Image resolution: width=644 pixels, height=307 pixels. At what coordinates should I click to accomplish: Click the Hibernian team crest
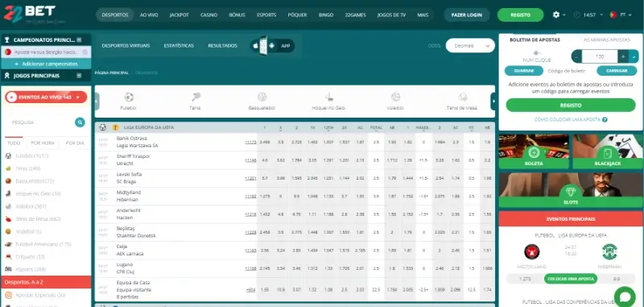tap(609, 251)
